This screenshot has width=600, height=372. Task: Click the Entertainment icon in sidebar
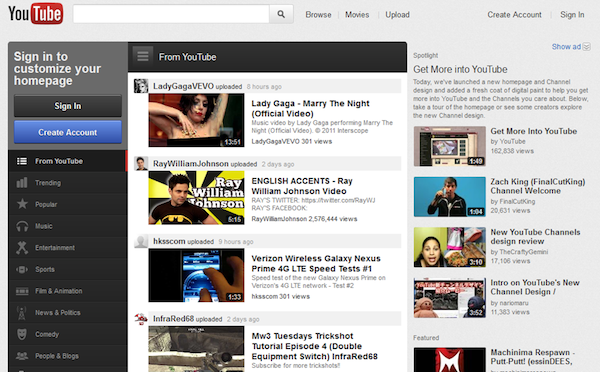[x=22, y=248]
